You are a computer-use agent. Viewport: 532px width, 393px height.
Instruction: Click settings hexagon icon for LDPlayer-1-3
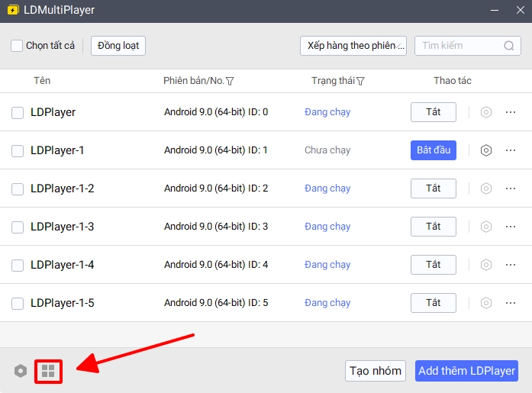[x=485, y=227]
